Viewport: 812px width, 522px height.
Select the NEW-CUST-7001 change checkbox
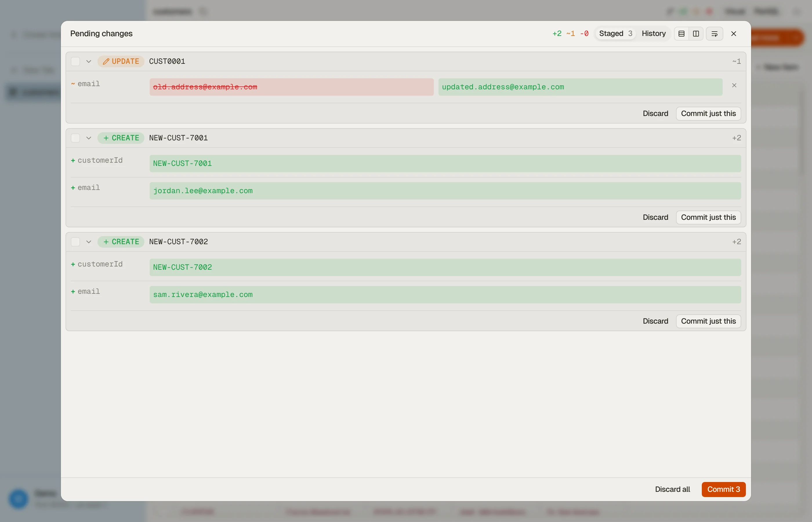pyautogui.click(x=75, y=138)
